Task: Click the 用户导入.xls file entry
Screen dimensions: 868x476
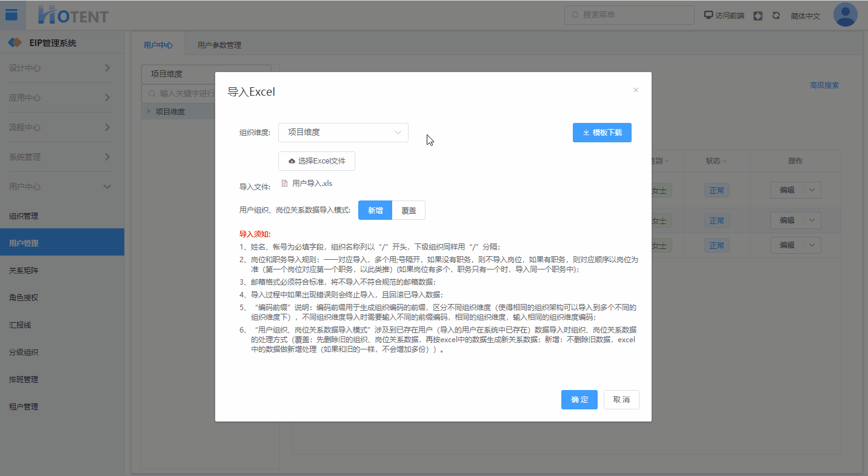Action: coord(312,183)
